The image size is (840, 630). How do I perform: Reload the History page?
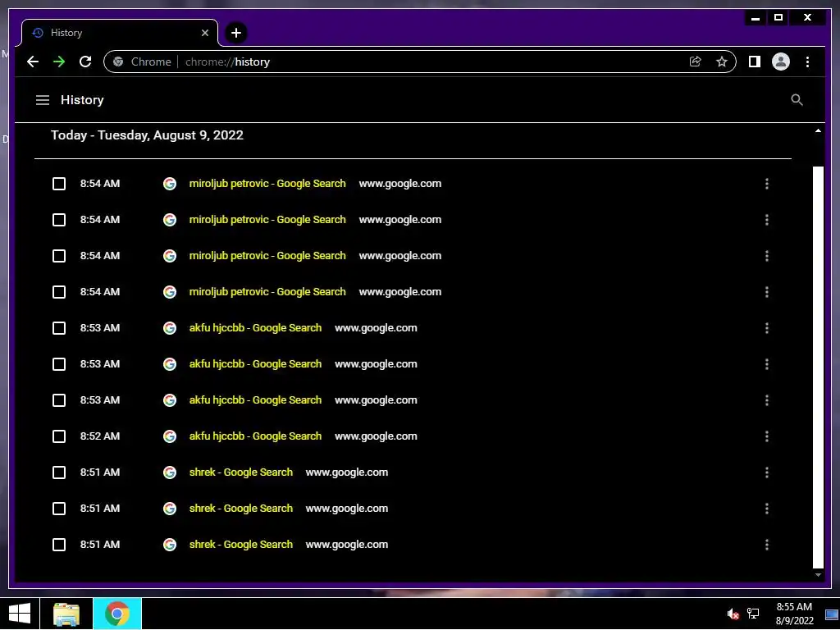click(85, 62)
